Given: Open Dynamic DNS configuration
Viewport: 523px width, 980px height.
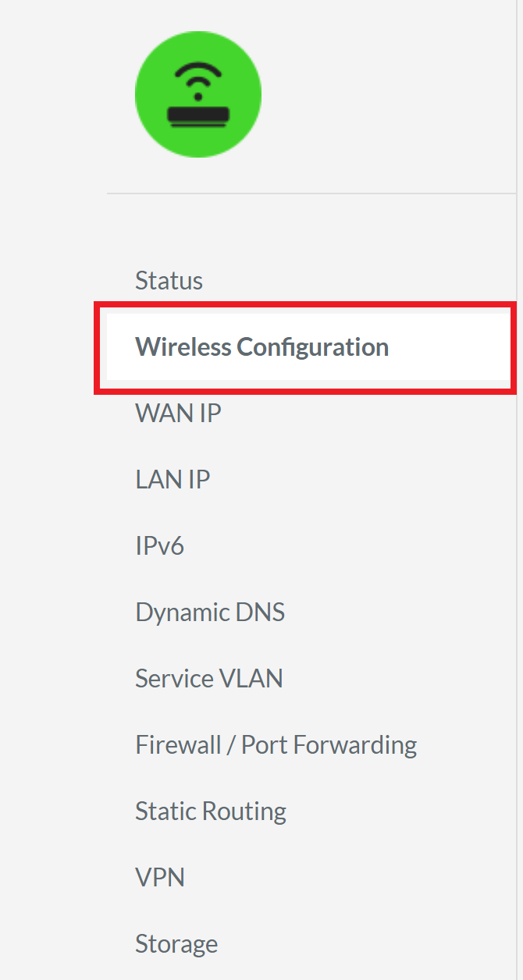Looking at the screenshot, I should [x=209, y=612].
